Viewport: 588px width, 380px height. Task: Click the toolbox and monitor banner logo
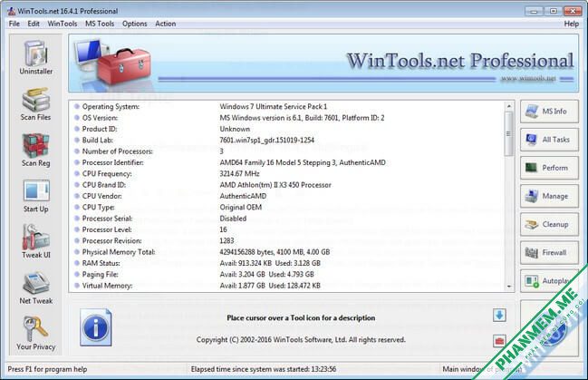click(112, 62)
